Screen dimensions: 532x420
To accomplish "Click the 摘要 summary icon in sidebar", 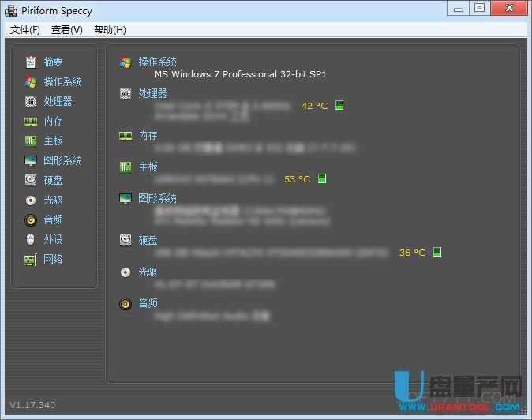I will 31,62.
